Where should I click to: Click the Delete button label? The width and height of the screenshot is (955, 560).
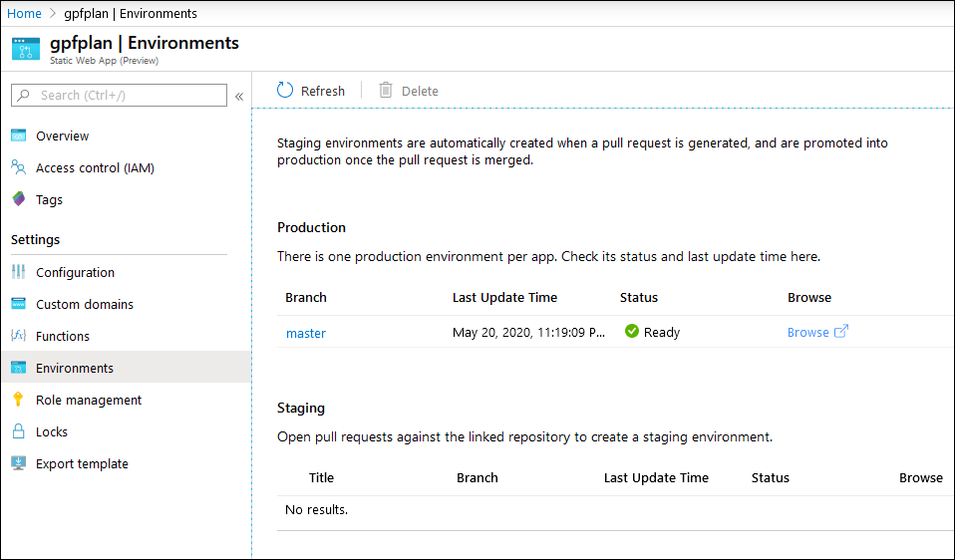[420, 91]
